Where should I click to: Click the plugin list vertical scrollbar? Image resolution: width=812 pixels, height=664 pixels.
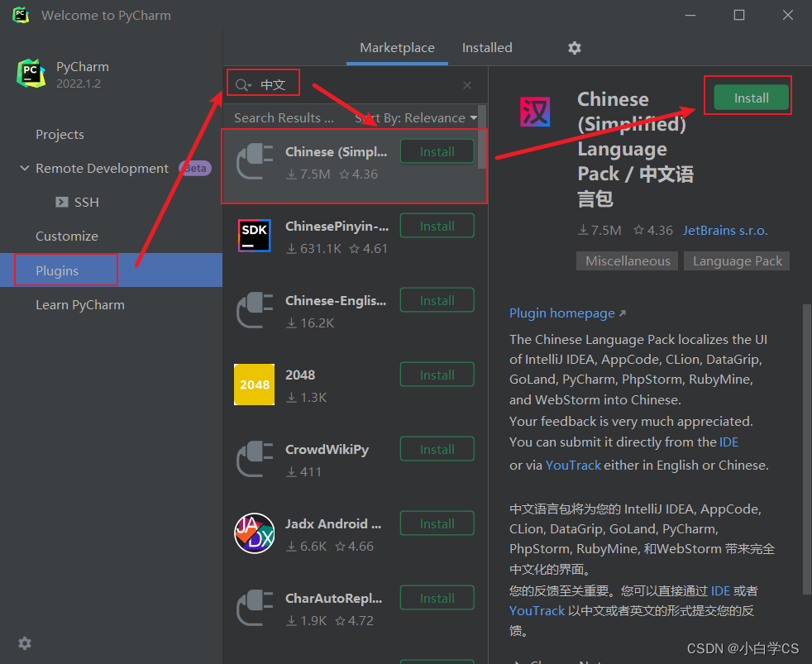pos(482,137)
